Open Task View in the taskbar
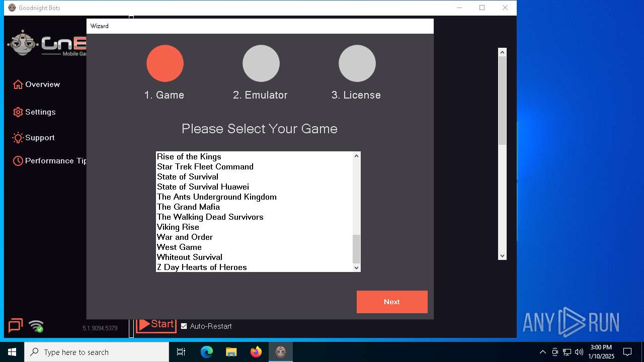Screen dimensions: 644x362 pos(181,352)
